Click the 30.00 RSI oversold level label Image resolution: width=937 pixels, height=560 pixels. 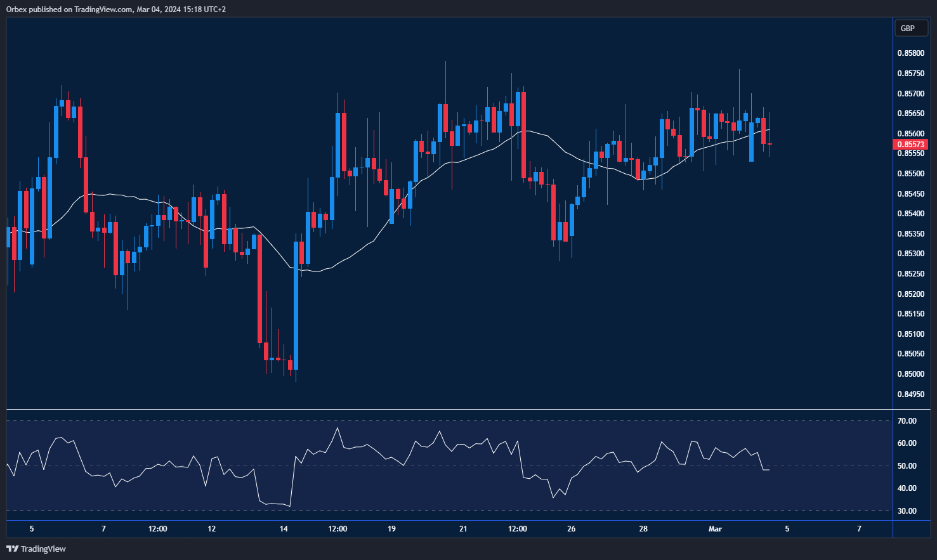point(907,511)
